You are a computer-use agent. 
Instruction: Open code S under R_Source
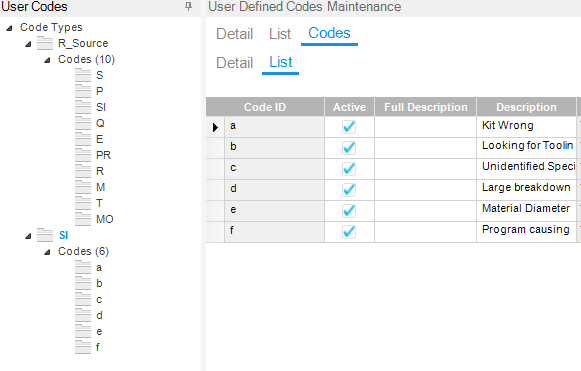pyautogui.click(x=100, y=75)
